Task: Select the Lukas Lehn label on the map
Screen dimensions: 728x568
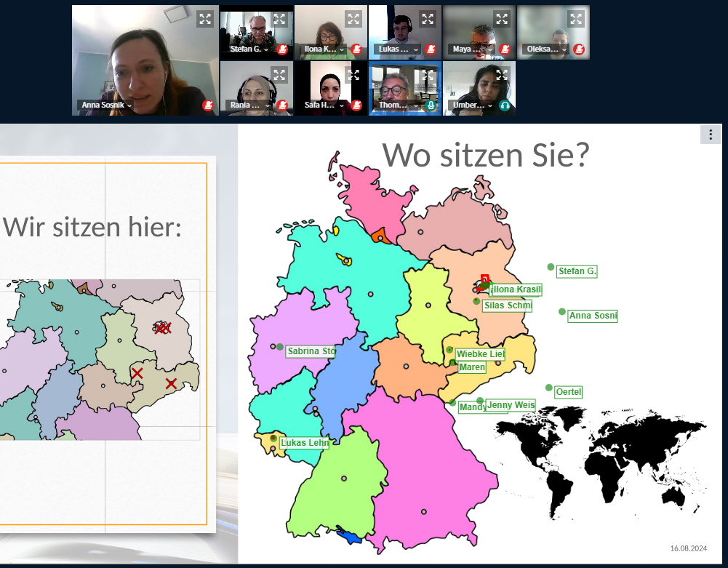Action: pos(304,443)
